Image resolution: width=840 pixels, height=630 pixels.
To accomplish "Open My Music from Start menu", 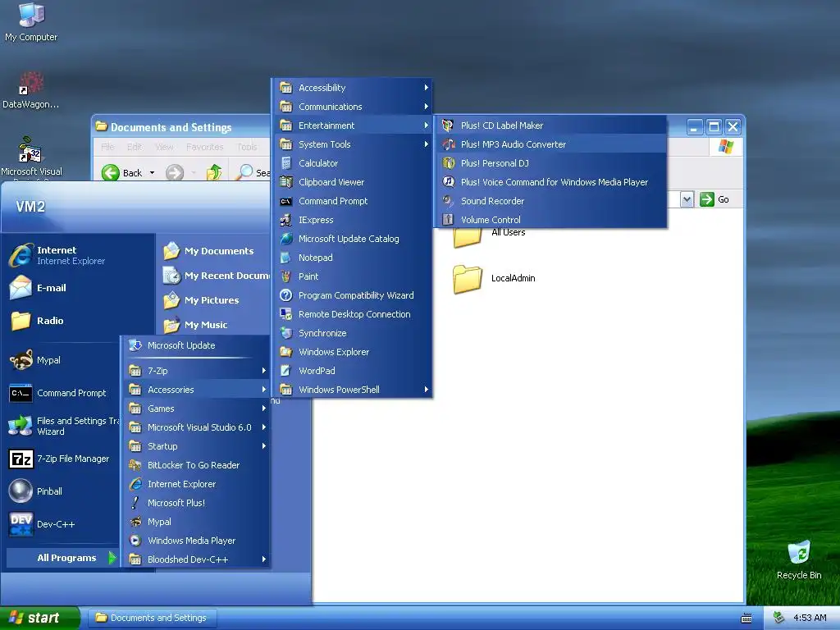I will point(214,325).
